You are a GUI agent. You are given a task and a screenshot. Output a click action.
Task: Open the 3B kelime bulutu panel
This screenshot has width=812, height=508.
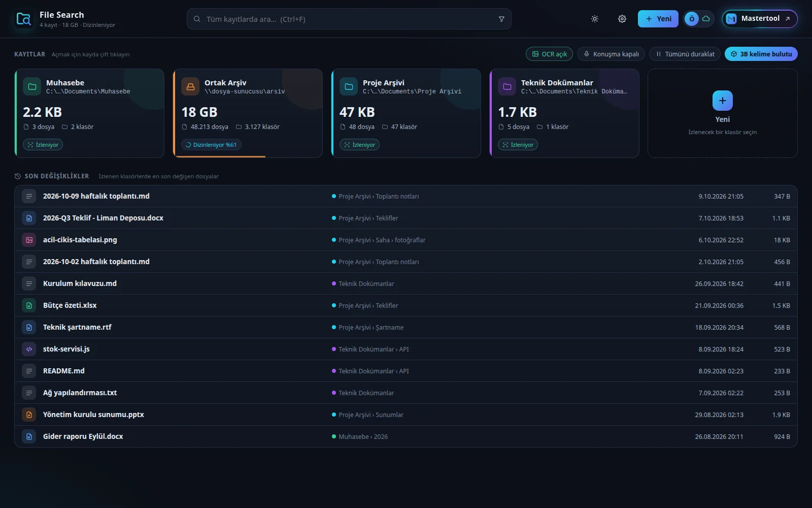pos(761,54)
